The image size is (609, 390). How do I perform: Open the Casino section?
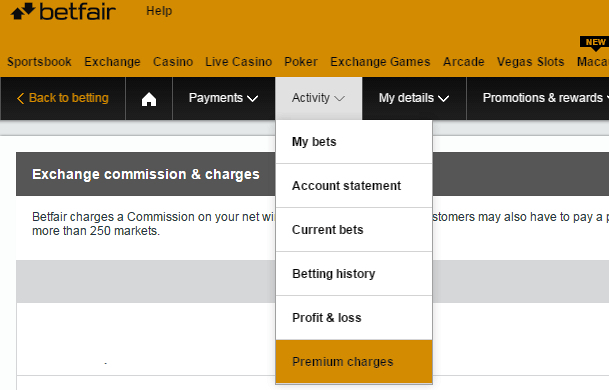173,62
